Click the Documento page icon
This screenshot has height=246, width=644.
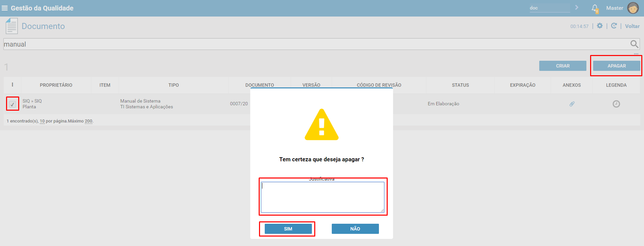12,26
